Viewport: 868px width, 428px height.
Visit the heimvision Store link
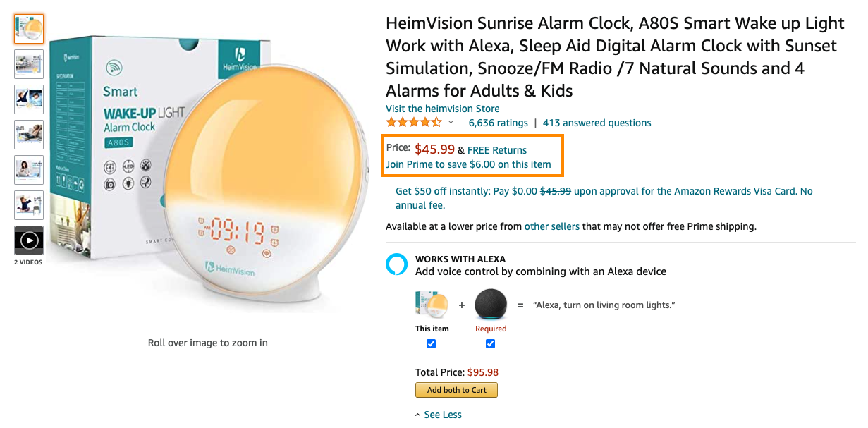point(442,109)
